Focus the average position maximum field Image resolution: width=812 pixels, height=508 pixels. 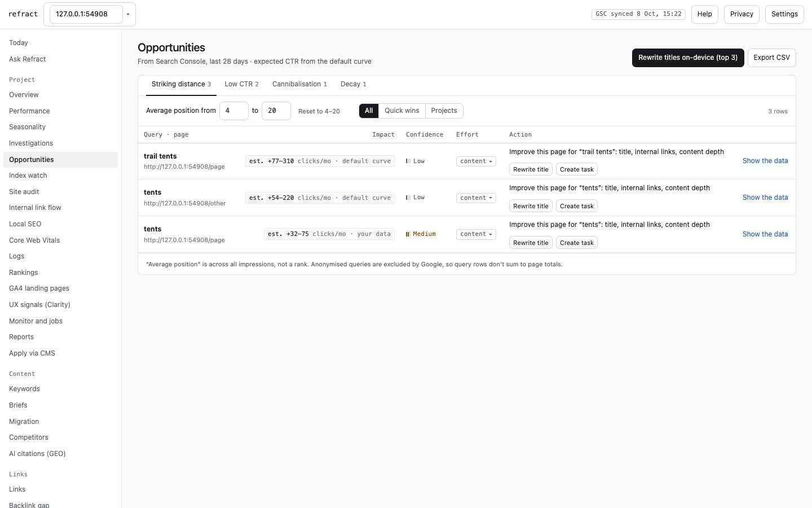tap(276, 111)
